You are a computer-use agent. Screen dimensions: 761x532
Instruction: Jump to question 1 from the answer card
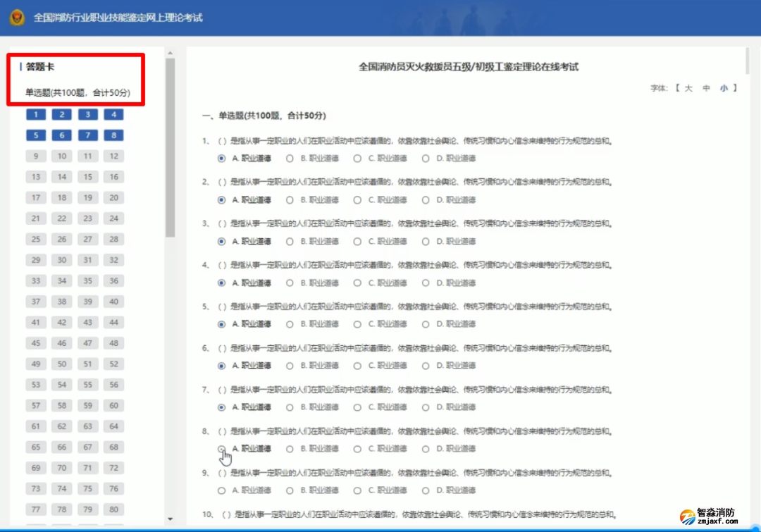click(x=36, y=114)
